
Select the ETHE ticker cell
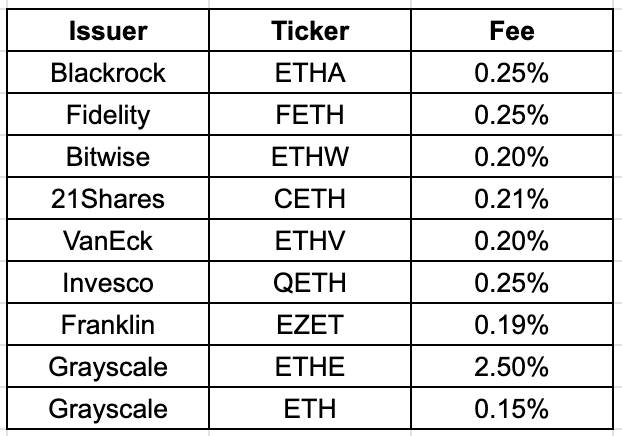310,367
